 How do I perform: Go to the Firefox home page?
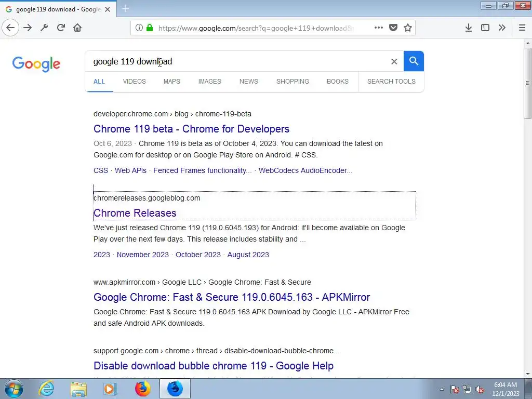tap(77, 28)
